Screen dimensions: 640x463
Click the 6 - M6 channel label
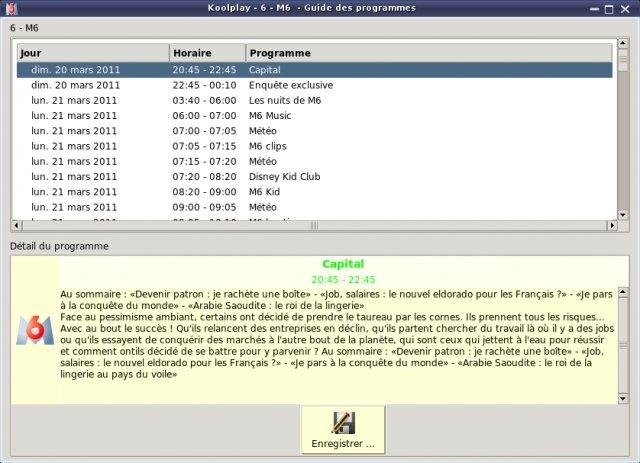tap(24, 28)
